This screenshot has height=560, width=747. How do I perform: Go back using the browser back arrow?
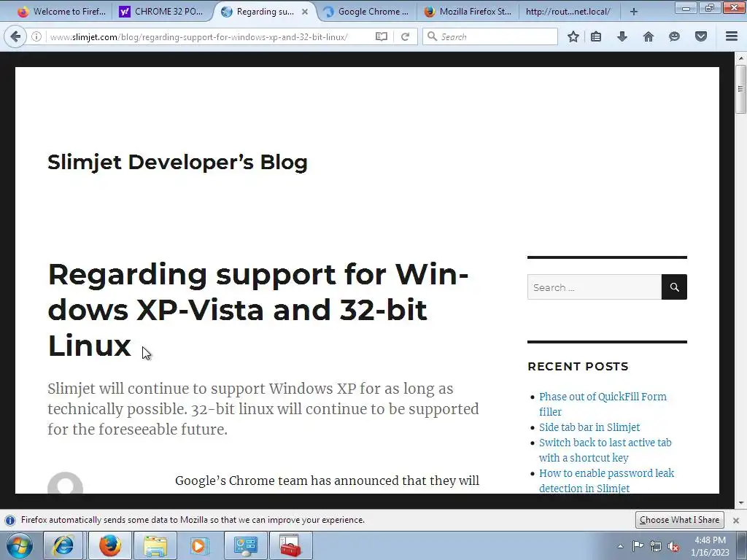click(x=15, y=36)
